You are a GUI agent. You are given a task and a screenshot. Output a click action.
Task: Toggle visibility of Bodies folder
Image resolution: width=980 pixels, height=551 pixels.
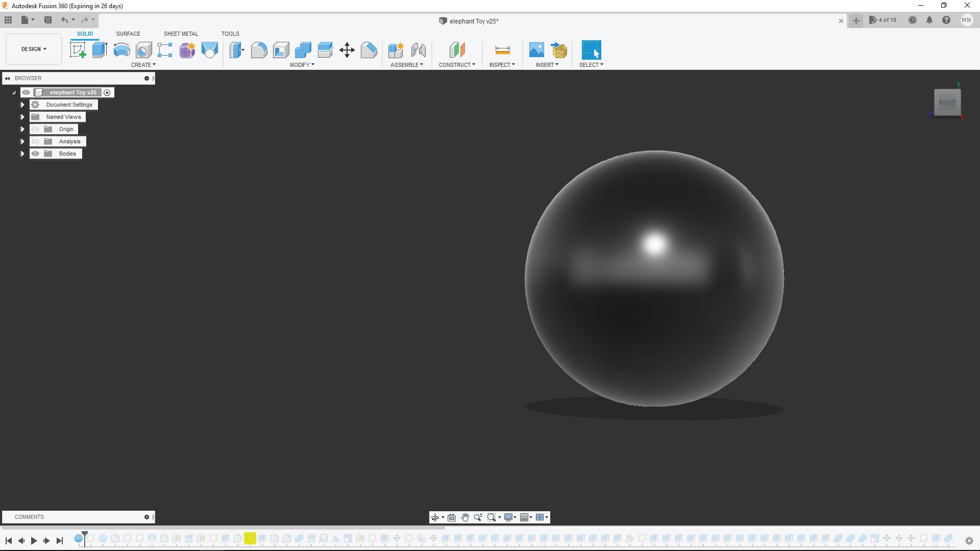click(35, 154)
